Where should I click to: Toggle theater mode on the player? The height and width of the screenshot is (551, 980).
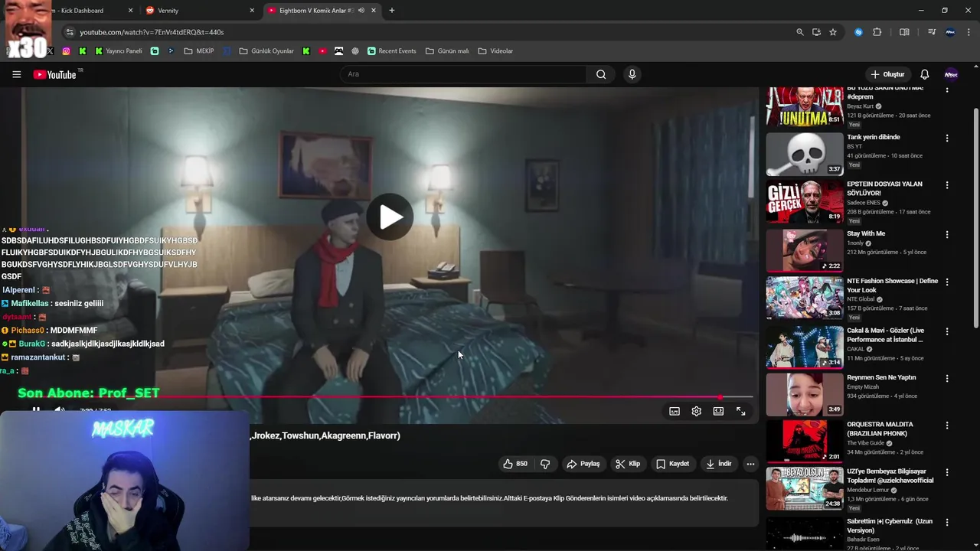click(718, 411)
